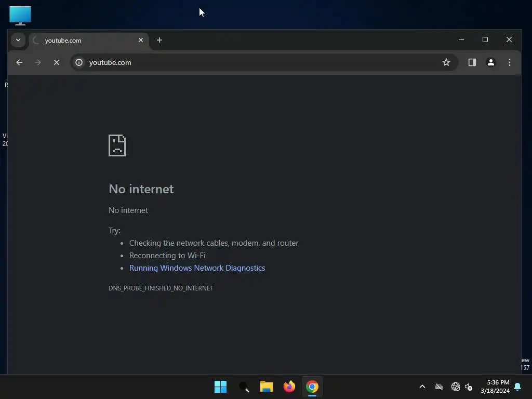This screenshot has width=532, height=399.
Task: Click "Reconnecting to Wi-Fi" suggestion text
Action: 167,256
